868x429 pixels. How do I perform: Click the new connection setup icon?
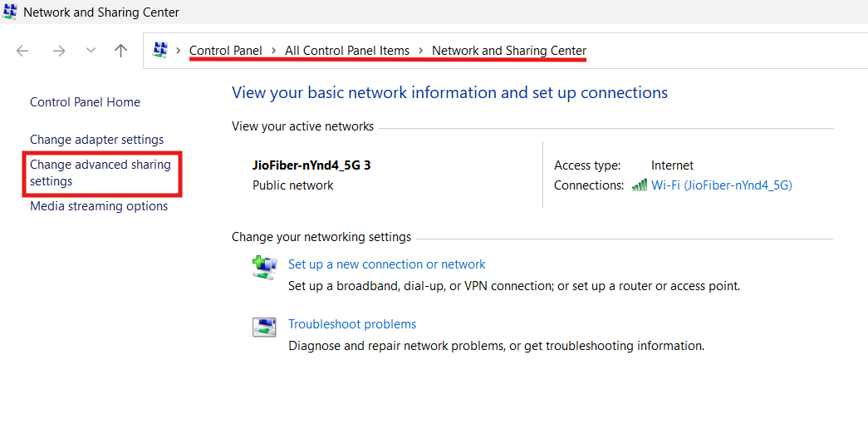(263, 267)
